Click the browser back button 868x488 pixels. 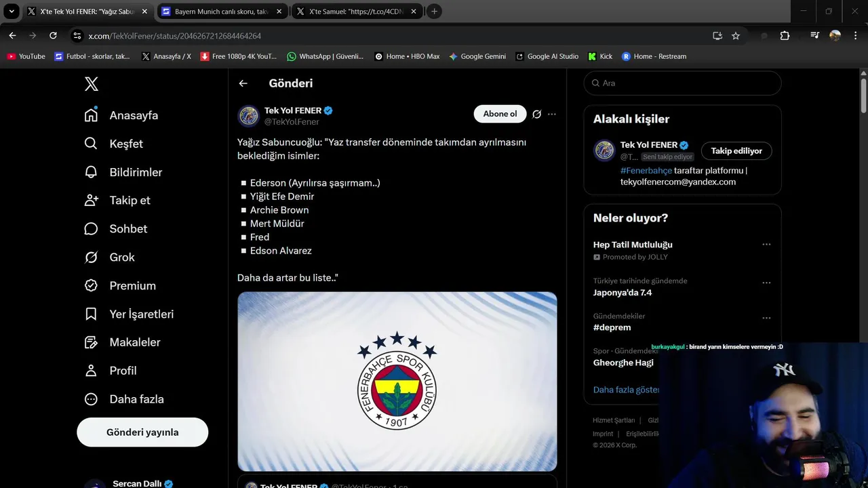12,36
